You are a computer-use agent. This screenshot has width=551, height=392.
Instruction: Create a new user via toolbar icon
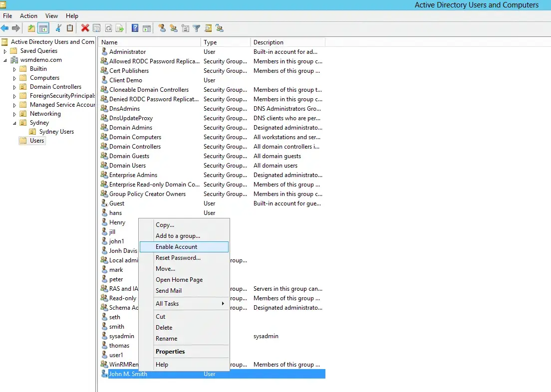click(162, 28)
